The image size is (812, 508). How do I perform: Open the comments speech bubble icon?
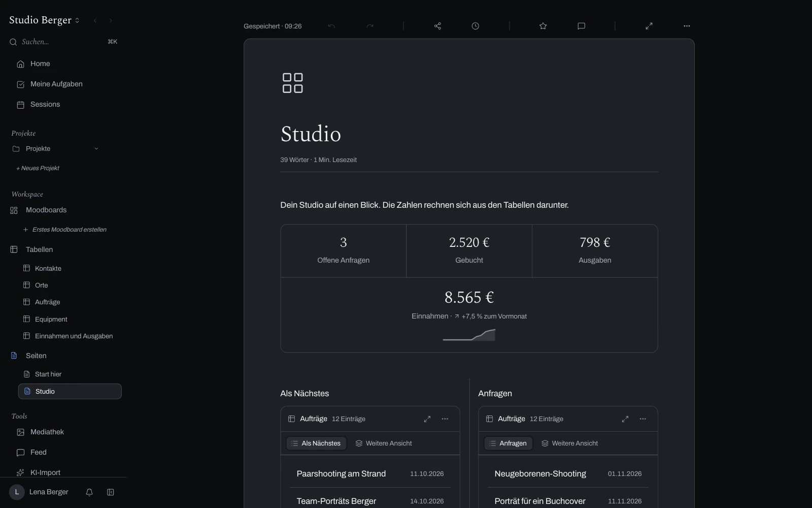tap(582, 26)
